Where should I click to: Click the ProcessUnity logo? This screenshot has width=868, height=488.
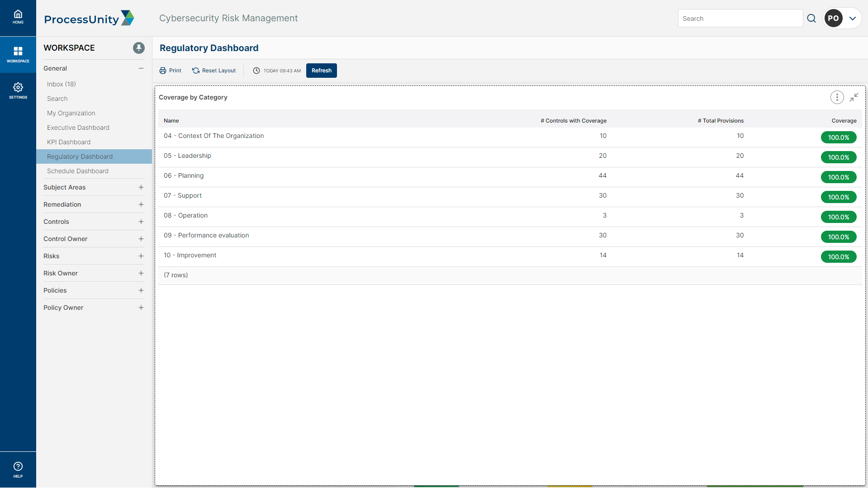89,19
